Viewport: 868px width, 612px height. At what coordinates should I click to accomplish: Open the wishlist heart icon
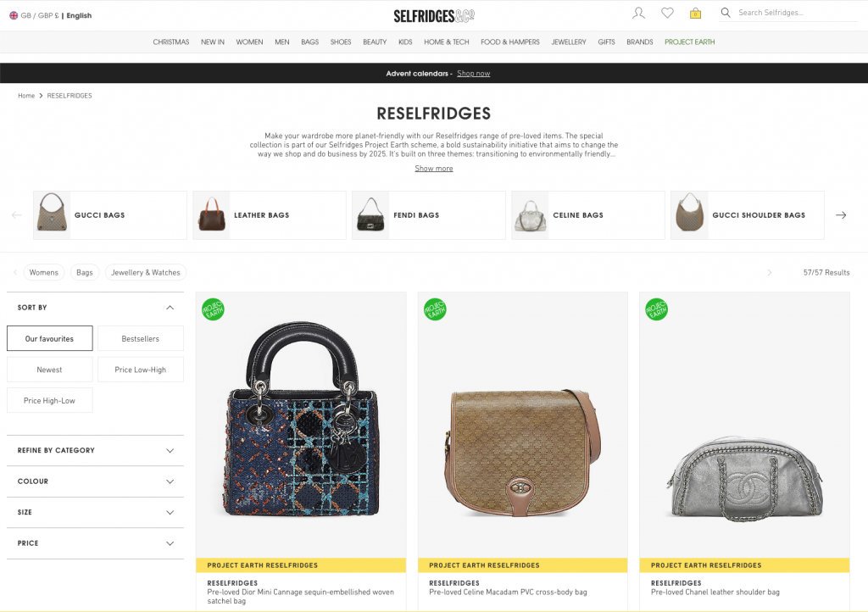pyautogui.click(x=667, y=13)
